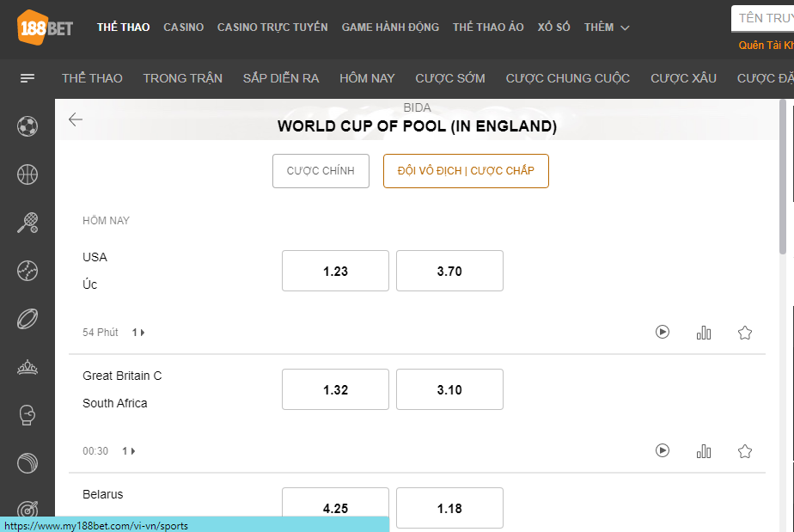Expand more markets for Great Britain C

[x=129, y=451]
